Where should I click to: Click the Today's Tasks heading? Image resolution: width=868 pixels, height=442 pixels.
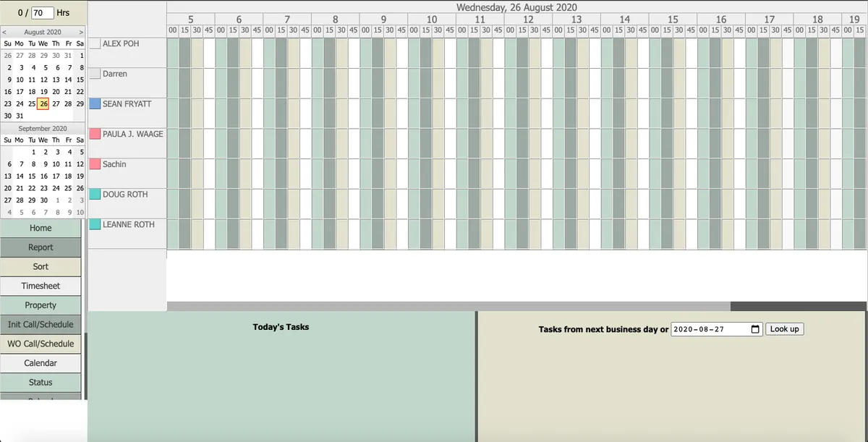click(281, 327)
